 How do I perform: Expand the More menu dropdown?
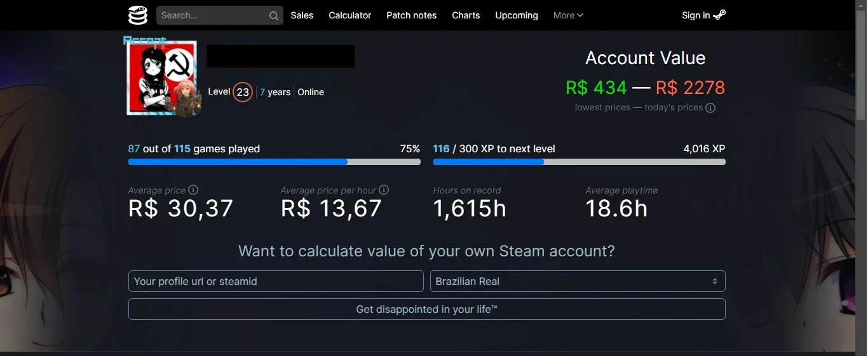click(568, 15)
